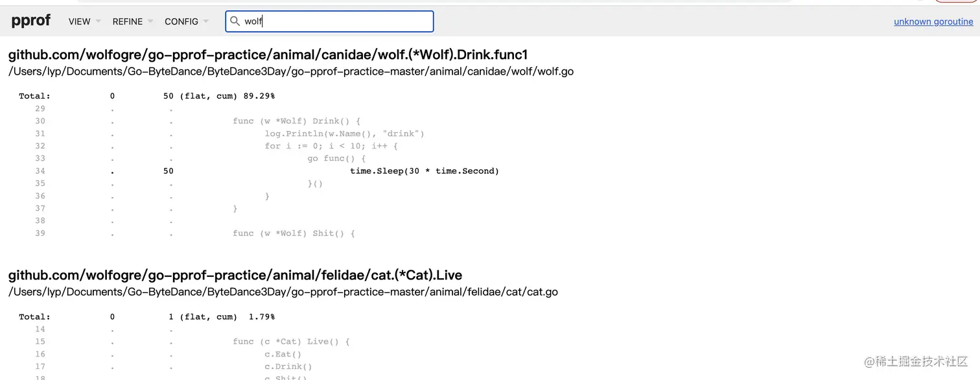This screenshot has width=980, height=380.
Task: Click the wolf.go file path
Action: (291, 71)
